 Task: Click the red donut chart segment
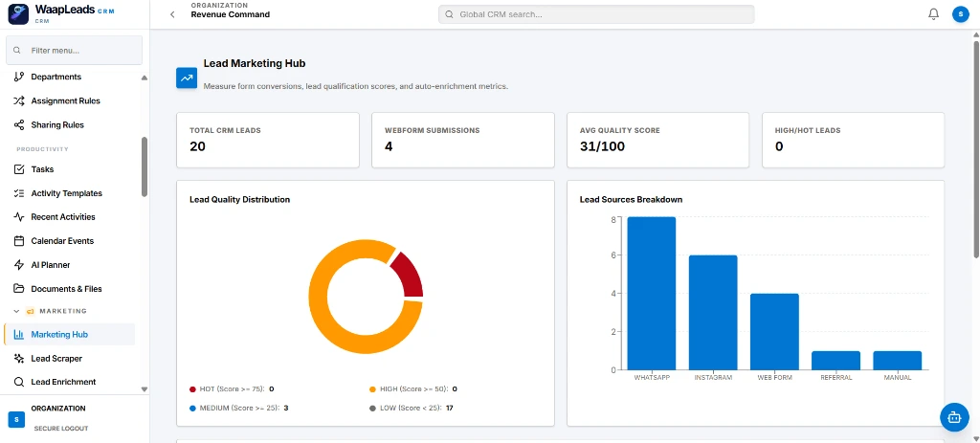pos(410,277)
